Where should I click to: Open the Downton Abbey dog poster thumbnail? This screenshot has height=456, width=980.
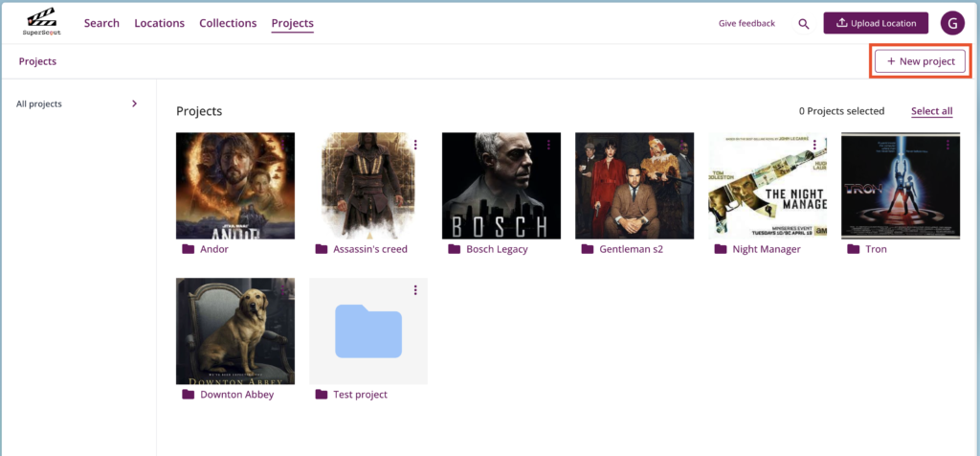point(235,331)
